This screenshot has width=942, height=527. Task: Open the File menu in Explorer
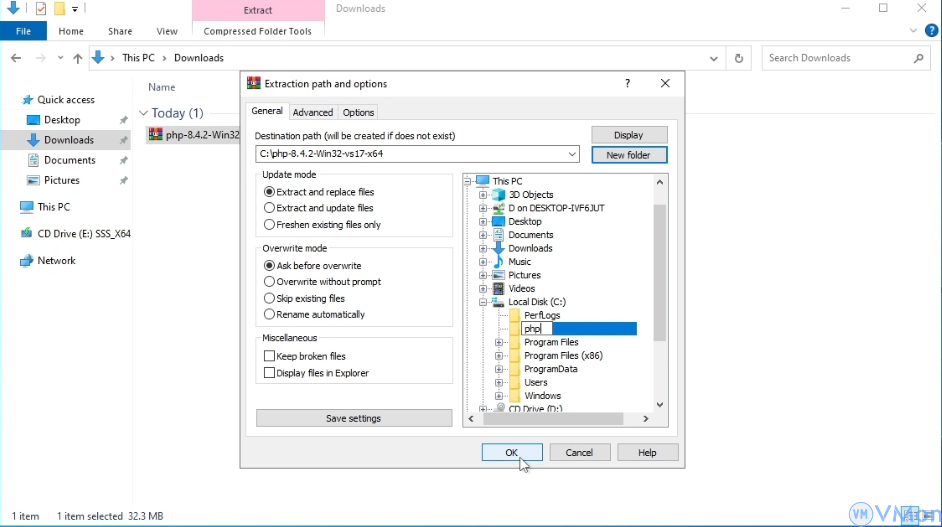click(23, 31)
